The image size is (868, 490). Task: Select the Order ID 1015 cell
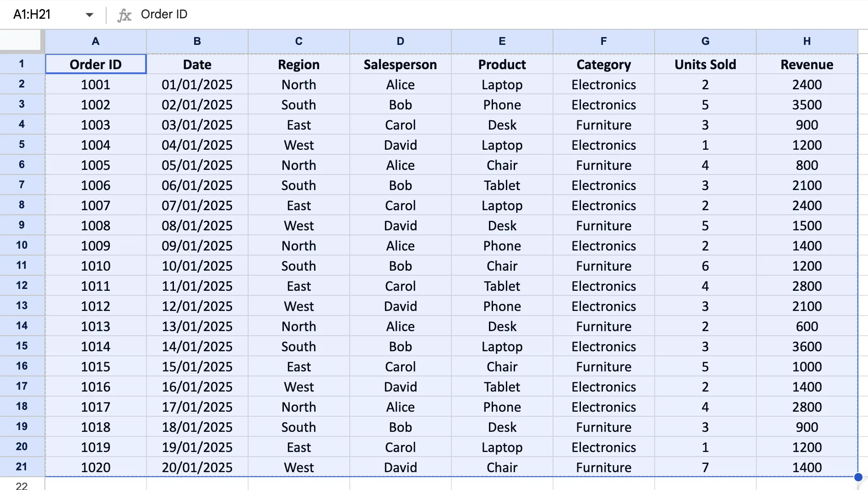95,366
